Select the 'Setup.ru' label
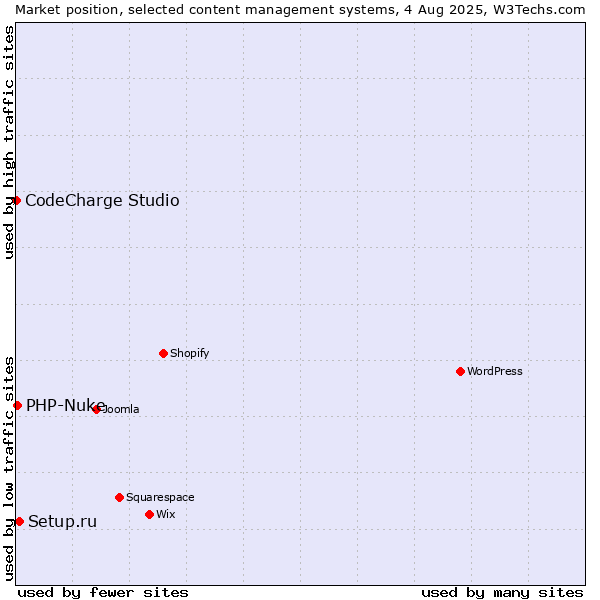This screenshot has width=600, height=600. pos(62,522)
